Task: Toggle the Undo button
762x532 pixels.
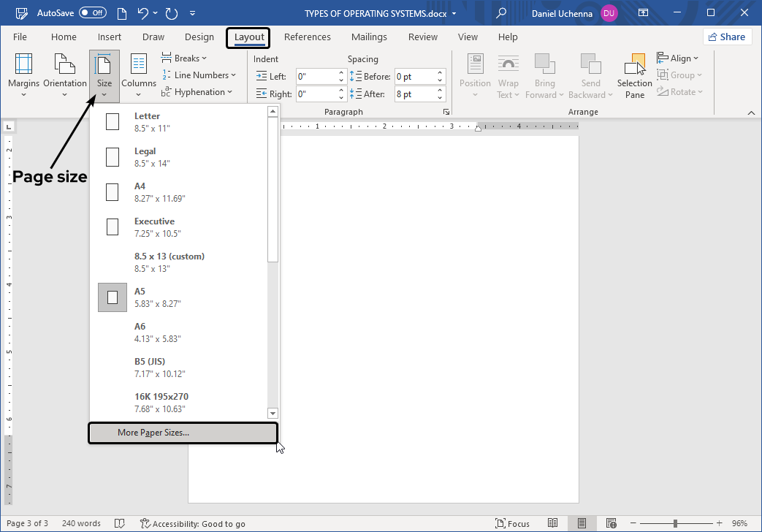Action: click(x=141, y=12)
